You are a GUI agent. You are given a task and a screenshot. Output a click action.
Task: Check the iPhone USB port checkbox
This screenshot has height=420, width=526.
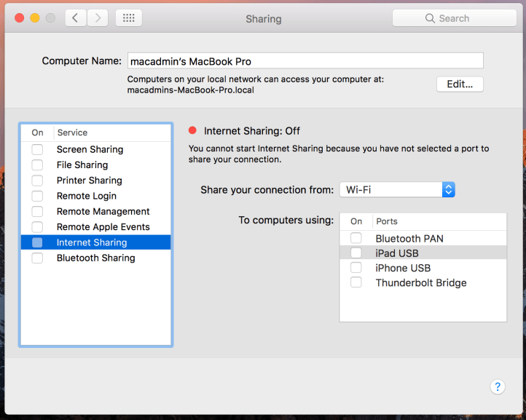click(x=356, y=268)
